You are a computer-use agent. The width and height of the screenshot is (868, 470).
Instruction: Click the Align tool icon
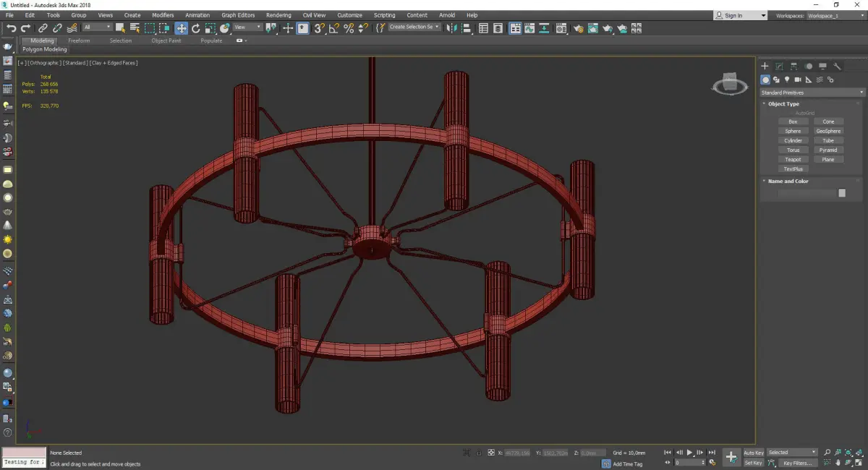coord(467,28)
